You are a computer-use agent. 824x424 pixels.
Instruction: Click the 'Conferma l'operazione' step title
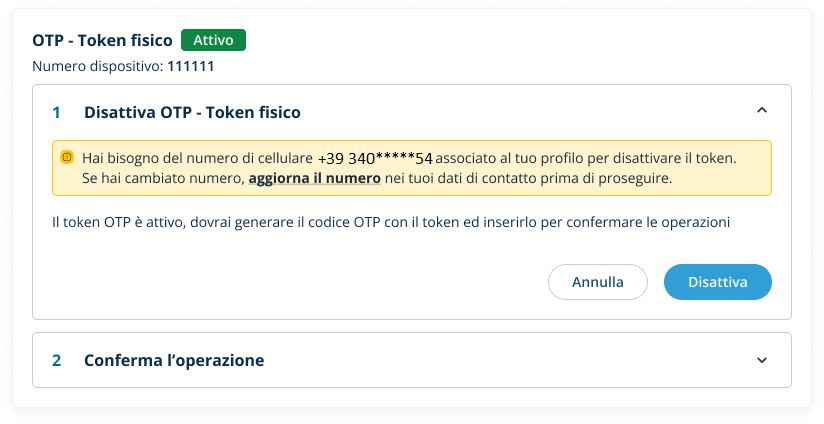pos(174,360)
